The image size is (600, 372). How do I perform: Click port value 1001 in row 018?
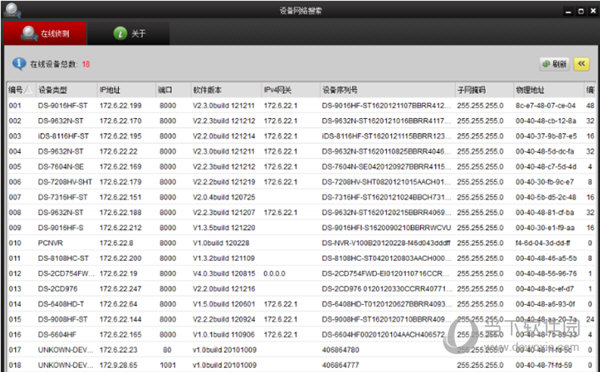pos(168,365)
